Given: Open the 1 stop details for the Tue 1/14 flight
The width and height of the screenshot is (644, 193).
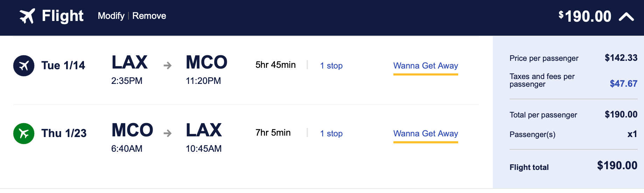Looking at the screenshot, I should click(331, 66).
